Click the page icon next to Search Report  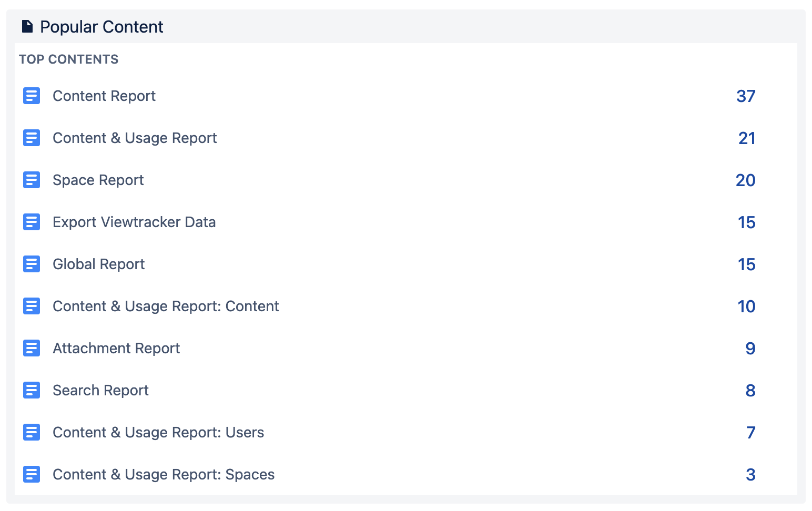(32, 390)
